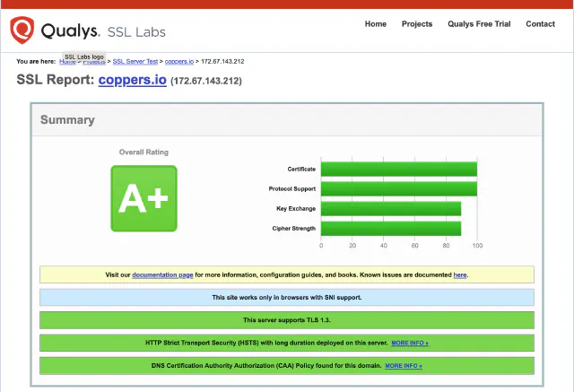Click the 'Certificate' chart label
Screen dimensions: 574x392
301,170
